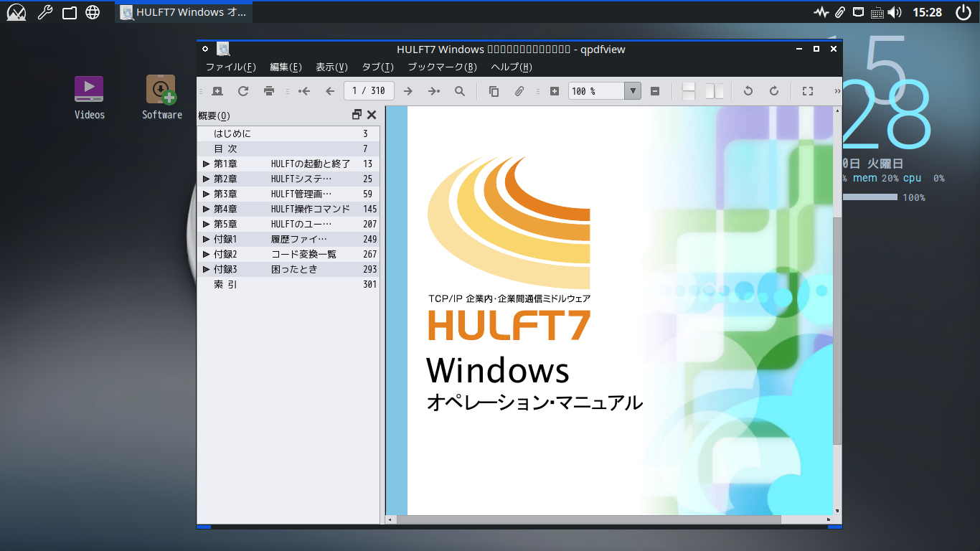The image size is (980, 551).
Task: Expand the 第1章 outline entry
Action: 207,164
